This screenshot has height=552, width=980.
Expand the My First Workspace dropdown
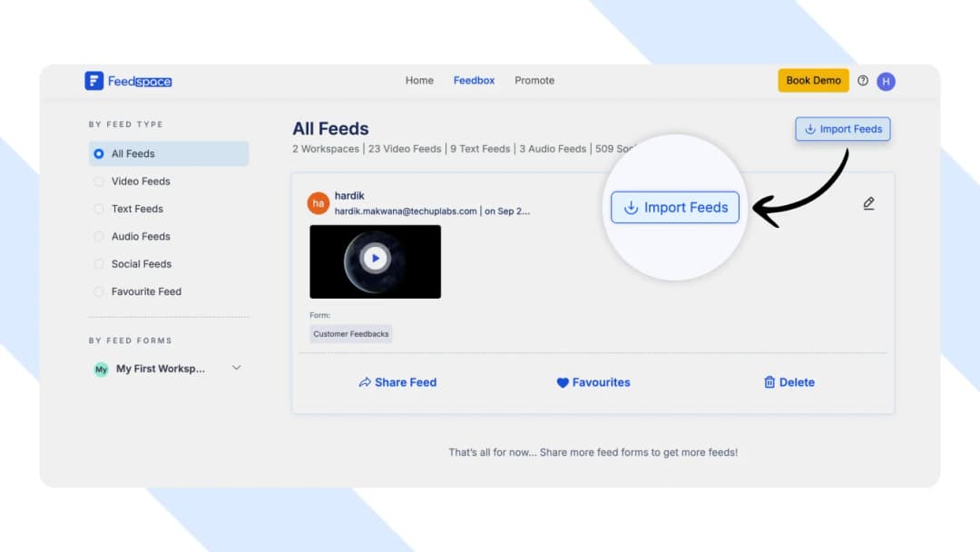236,368
